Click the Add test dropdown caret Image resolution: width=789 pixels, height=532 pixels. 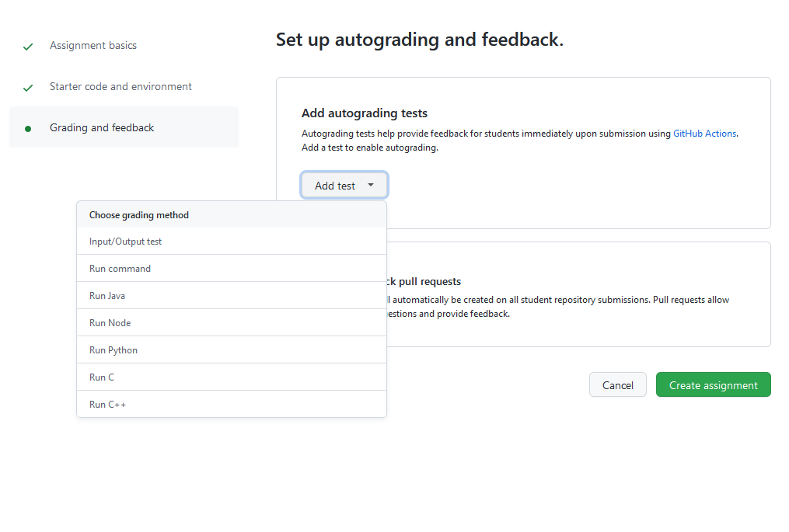coord(371,185)
